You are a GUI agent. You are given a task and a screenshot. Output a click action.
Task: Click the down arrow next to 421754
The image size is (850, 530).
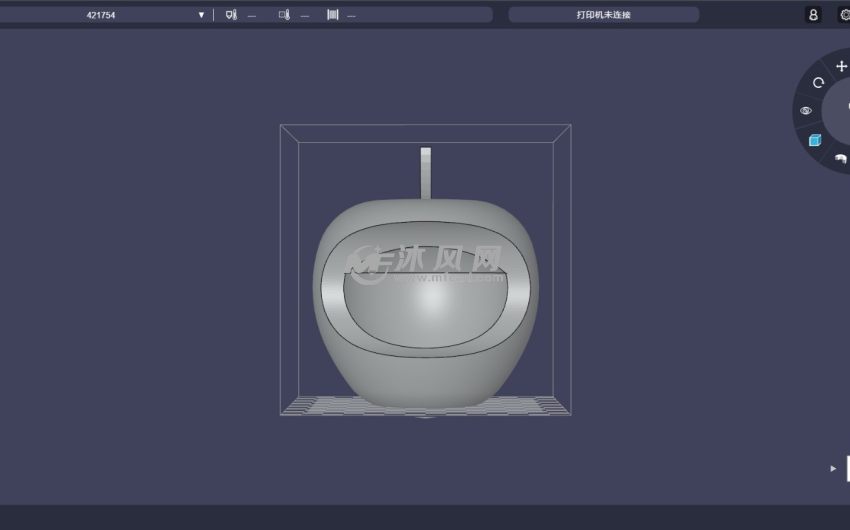coord(201,15)
